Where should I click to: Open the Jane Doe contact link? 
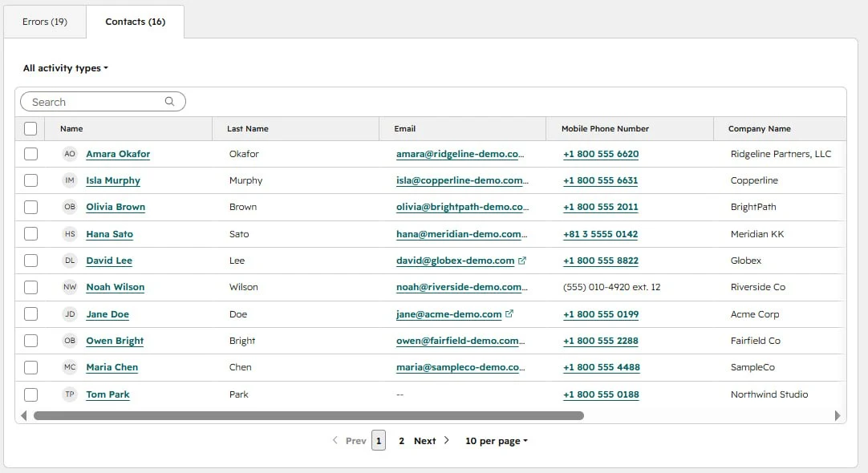click(107, 314)
